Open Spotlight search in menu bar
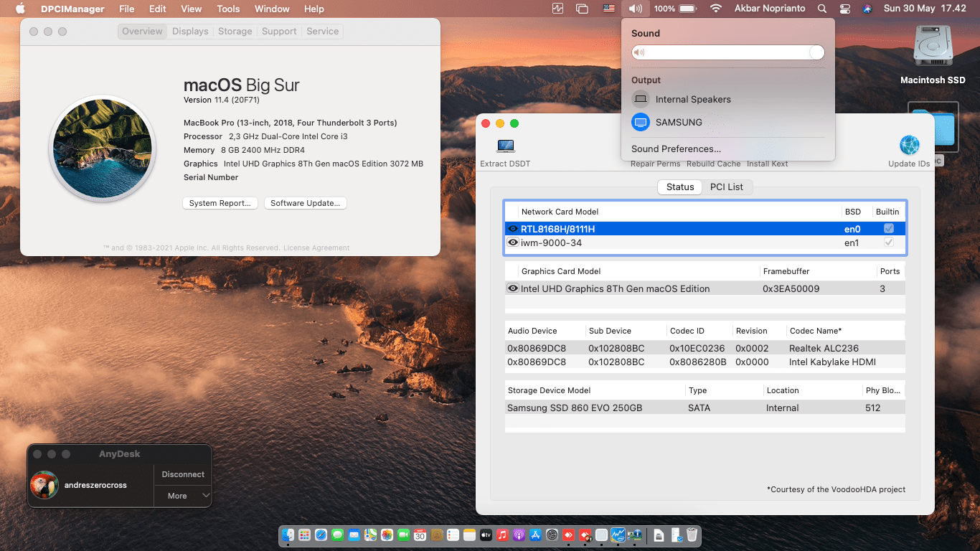 click(x=821, y=9)
